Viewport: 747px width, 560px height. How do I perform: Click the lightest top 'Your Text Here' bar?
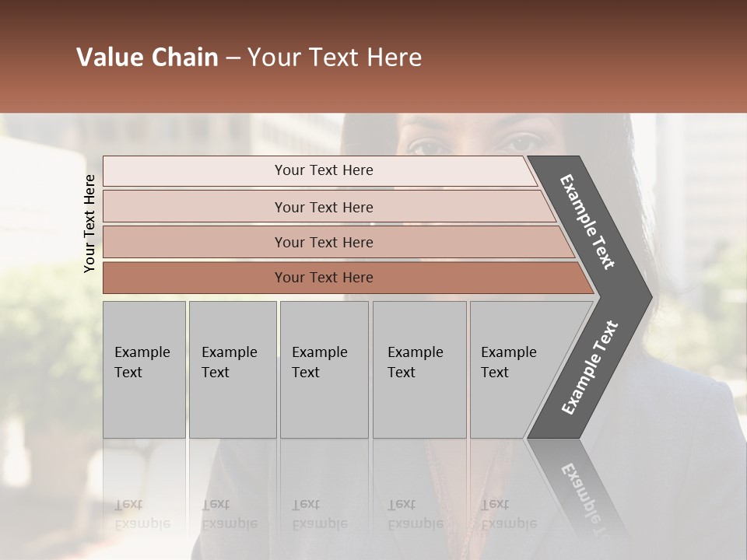point(320,170)
